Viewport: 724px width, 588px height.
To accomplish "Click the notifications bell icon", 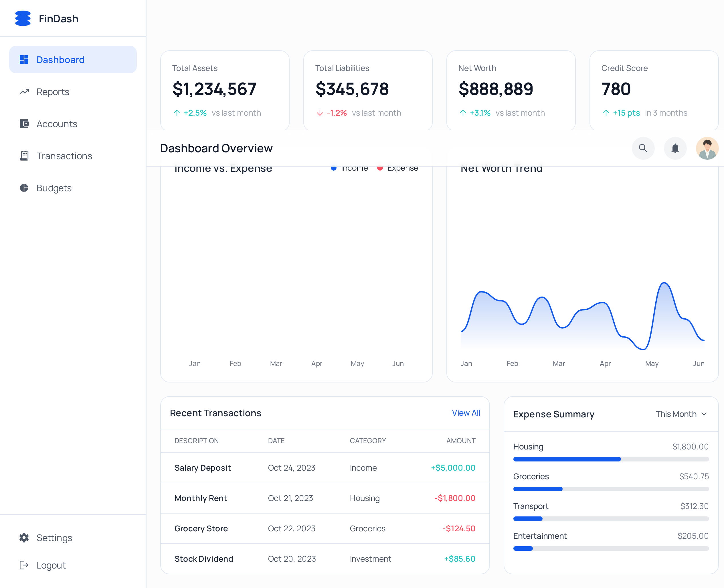I will tap(675, 148).
